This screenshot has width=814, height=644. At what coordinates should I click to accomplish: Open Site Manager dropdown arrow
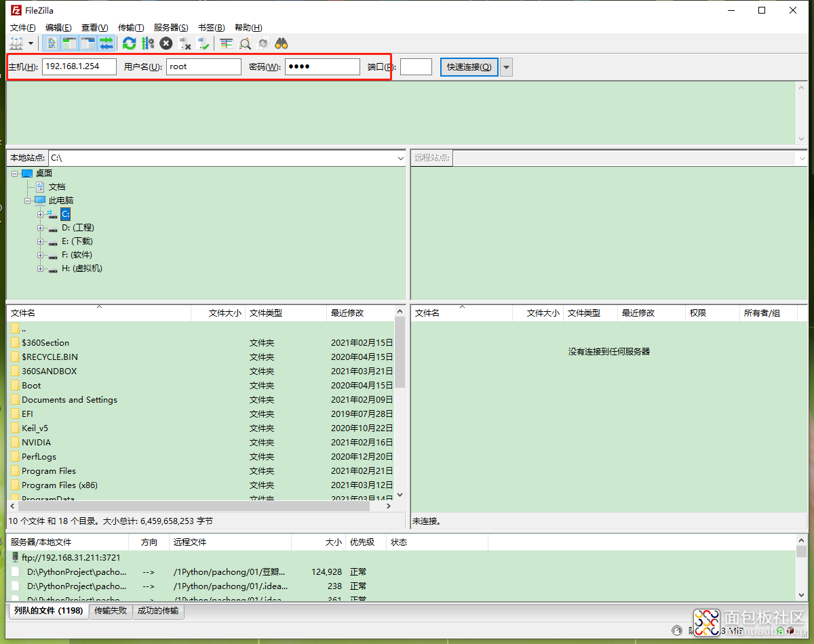point(31,43)
